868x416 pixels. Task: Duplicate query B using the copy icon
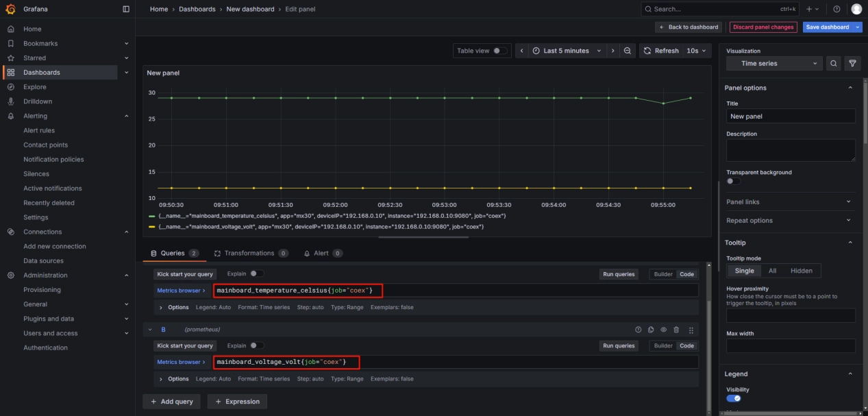click(651, 330)
